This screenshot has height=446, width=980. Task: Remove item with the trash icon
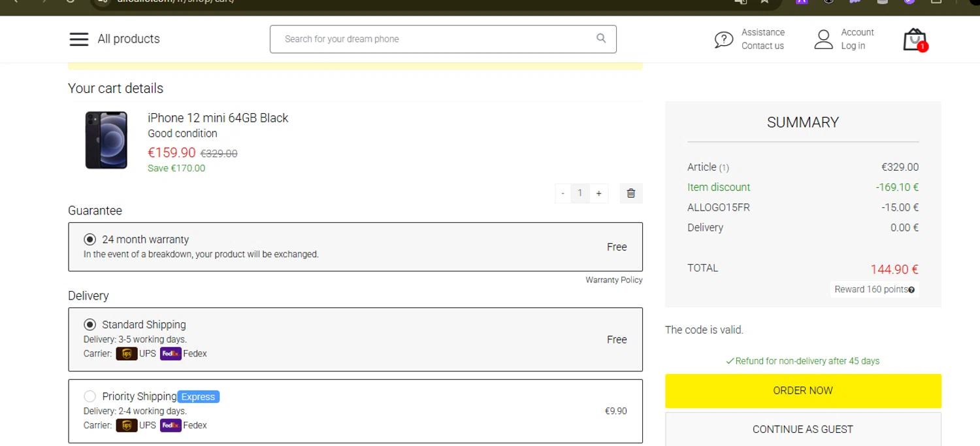[631, 193]
